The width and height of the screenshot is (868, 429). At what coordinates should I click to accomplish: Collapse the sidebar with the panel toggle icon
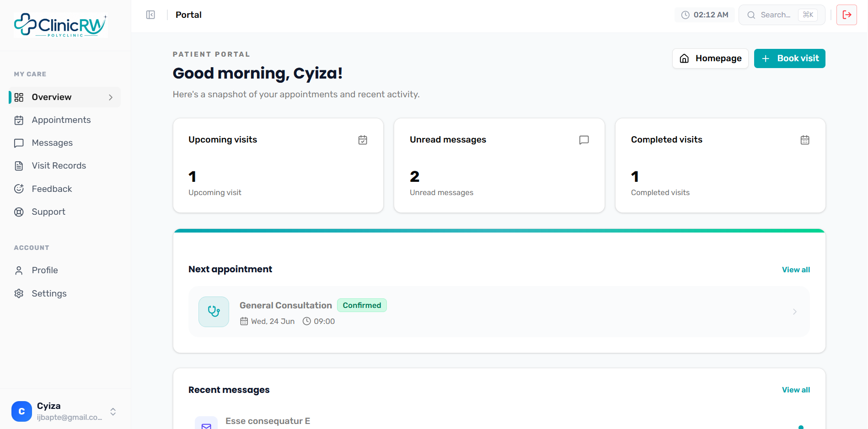coord(150,15)
